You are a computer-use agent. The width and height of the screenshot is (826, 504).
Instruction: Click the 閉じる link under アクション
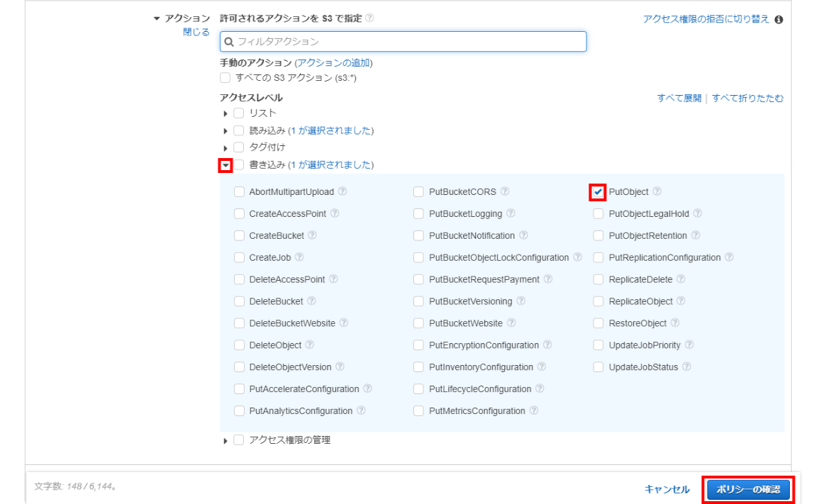point(196,32)
